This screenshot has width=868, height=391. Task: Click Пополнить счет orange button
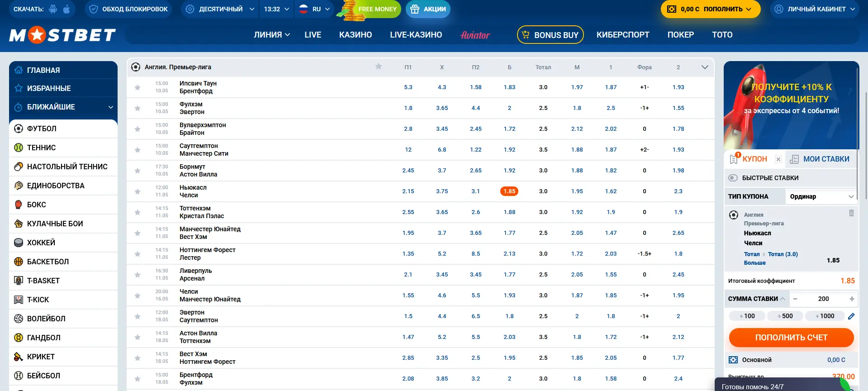click(791, 338)
